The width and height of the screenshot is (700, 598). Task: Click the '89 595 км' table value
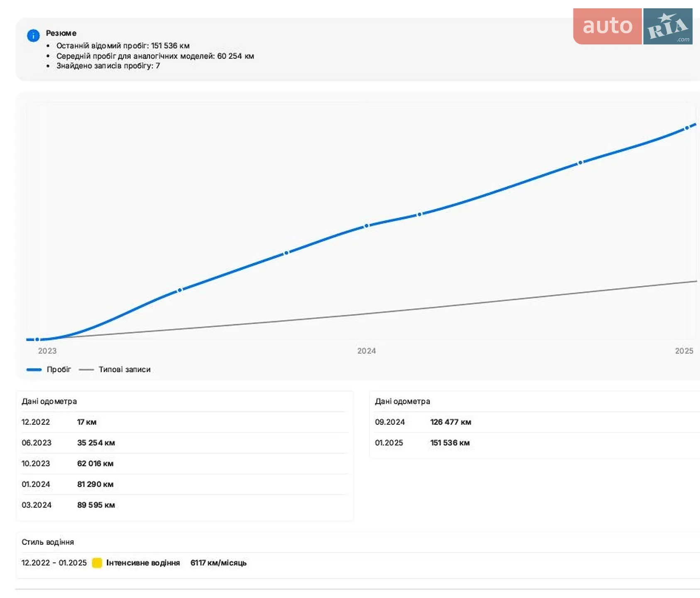[96, 505]
